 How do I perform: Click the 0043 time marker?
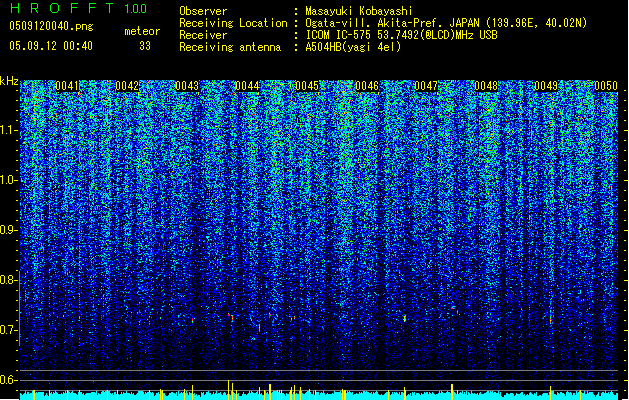[x=187, y=86]
